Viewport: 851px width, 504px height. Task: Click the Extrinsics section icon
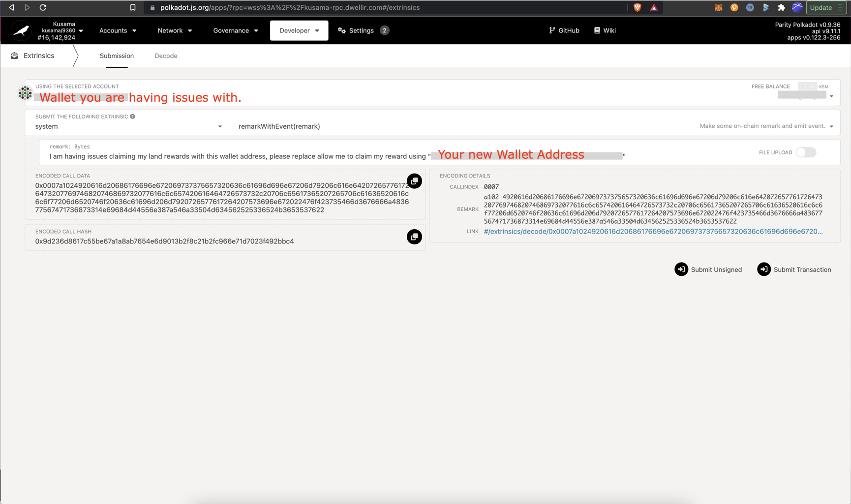pos(15,56)
